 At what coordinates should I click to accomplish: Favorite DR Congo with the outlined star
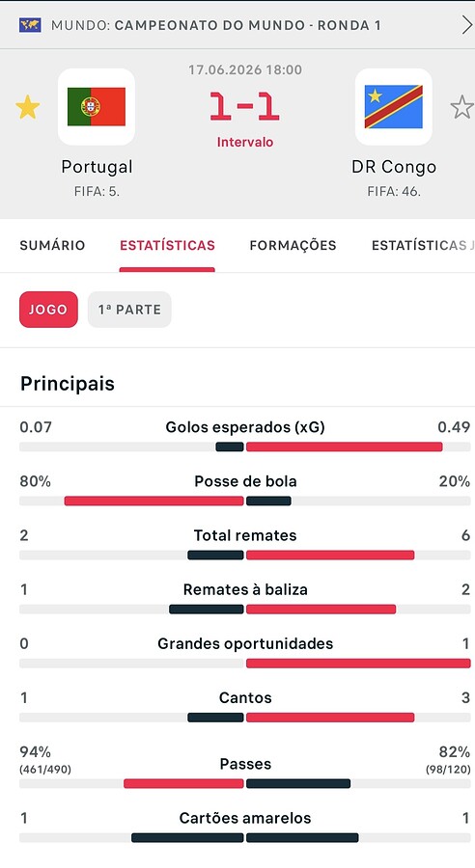[461, 107]
